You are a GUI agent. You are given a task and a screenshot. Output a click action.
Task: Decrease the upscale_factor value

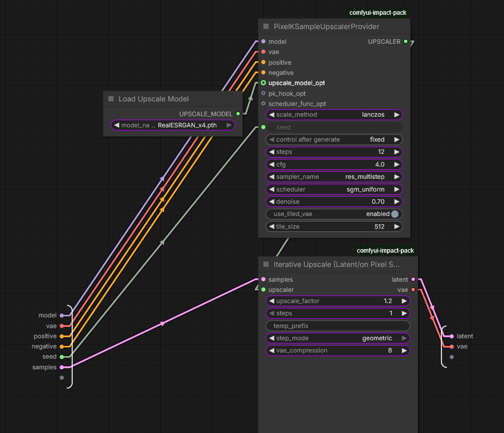(x=272, y=301)
